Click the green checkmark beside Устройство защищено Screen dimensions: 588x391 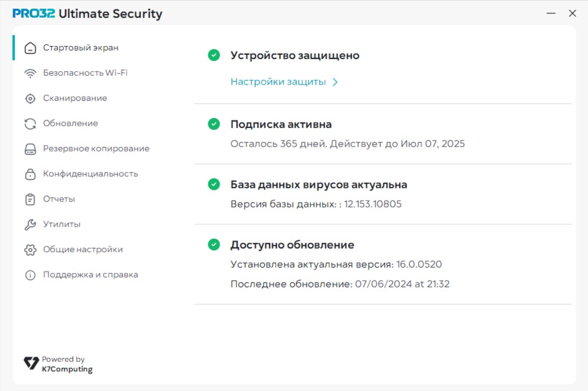point(214,55)
